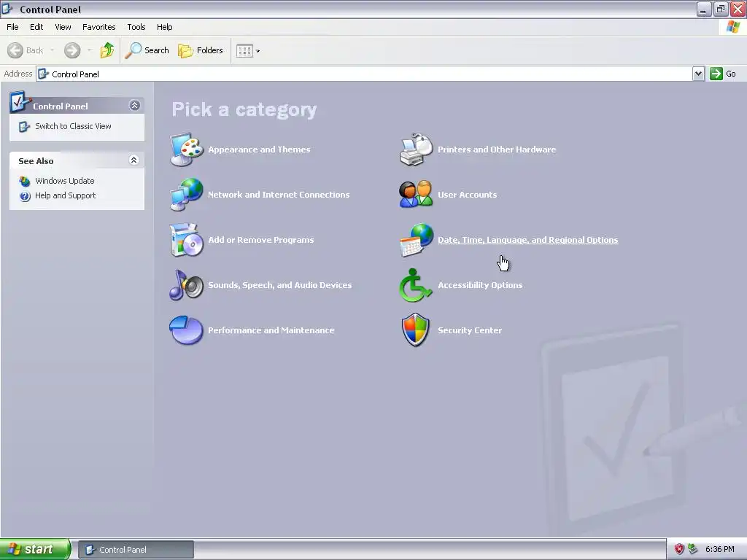The height and width of the screenshot is (560, 747).
Task: Open the Security Center text link
Action: click(x=470, y=330)
